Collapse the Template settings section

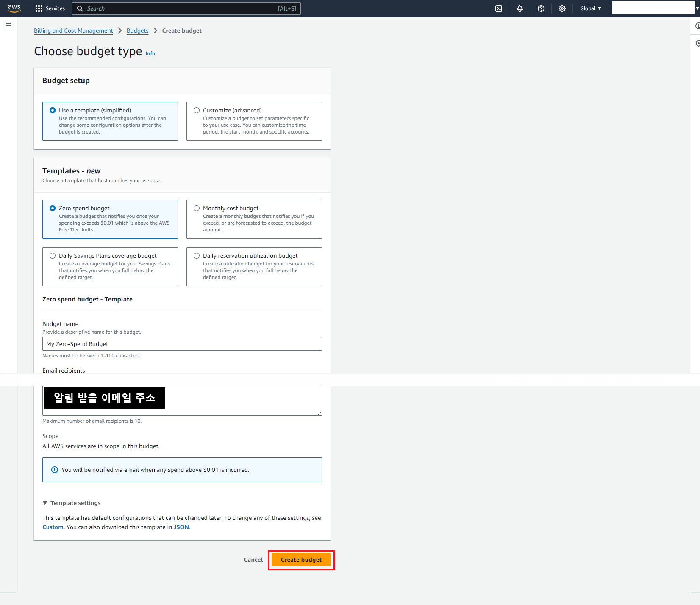tap(72, 503)
